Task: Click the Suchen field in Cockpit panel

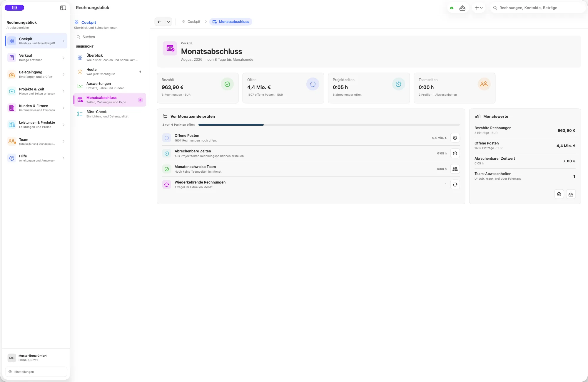Action: coord(110,37)
